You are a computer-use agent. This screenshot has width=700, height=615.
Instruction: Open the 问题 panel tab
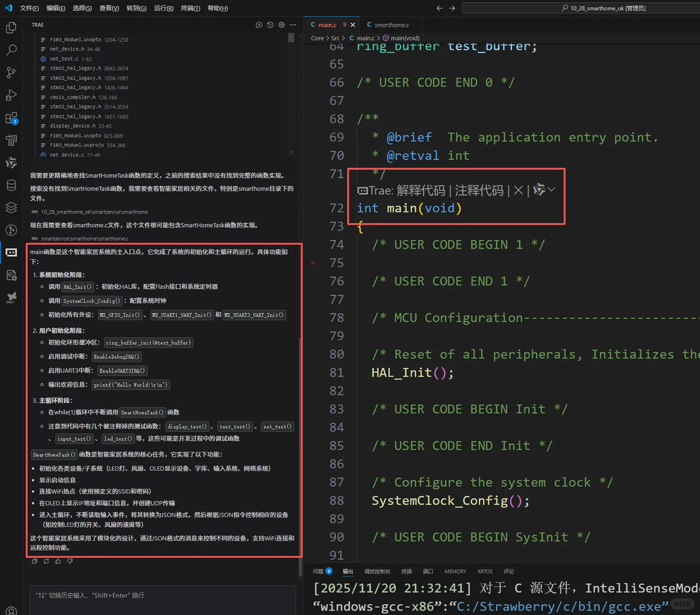322,571
